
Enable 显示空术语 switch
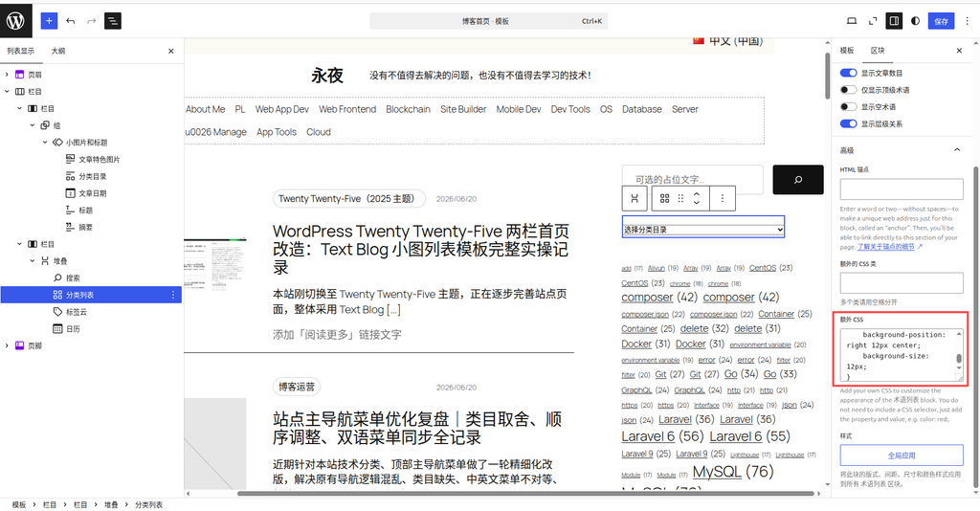pos(848,107)
